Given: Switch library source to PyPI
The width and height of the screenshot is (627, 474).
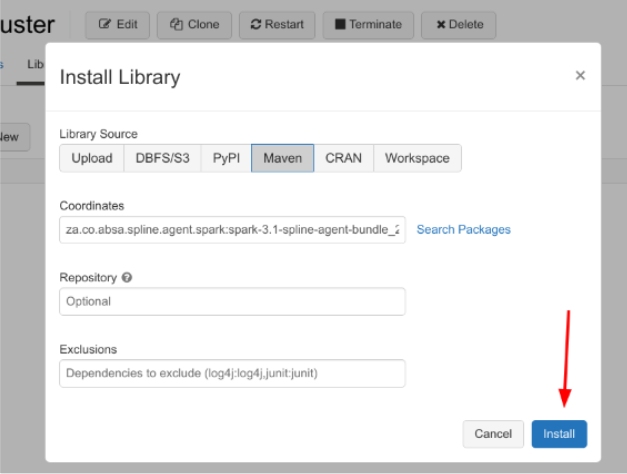Looking at the screenshot, I should pos(226,158).
